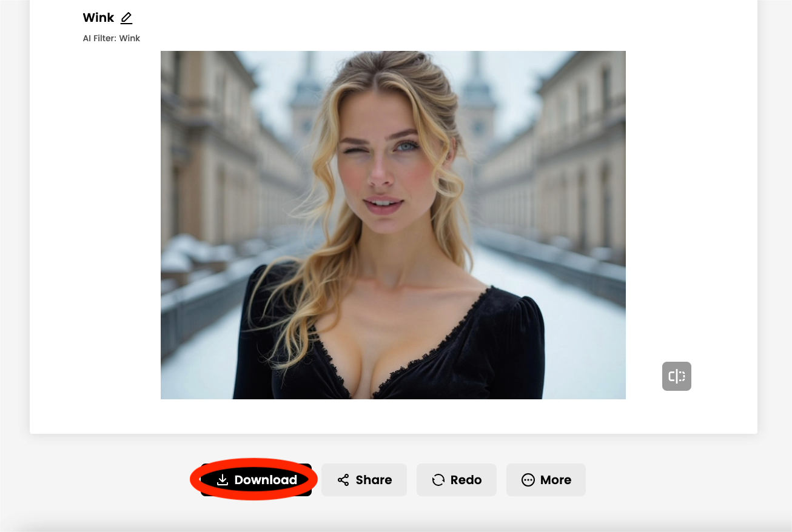Image resolution: width=792 pixels, height=532 pixels.
Task: Open the Share options
Action: [x=364, y=480]
